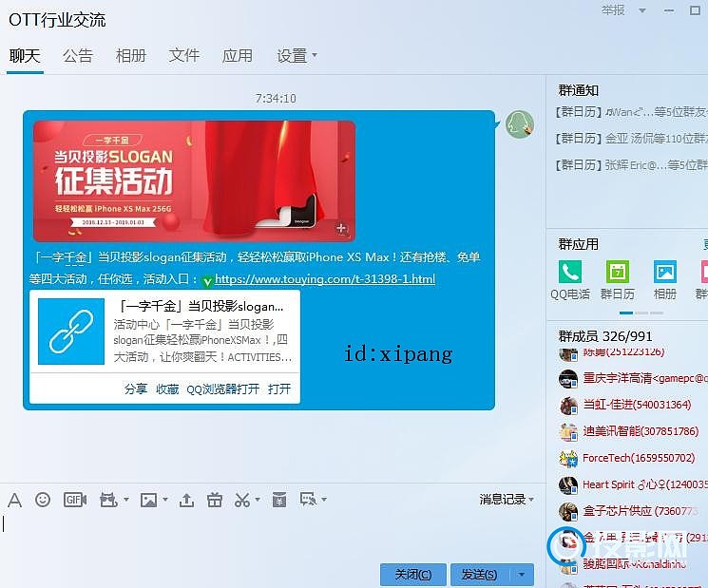Switch to the 聊天 tab
Image resolution: width=708 pixels, height=588 pixels.
[x=25, y=56]
